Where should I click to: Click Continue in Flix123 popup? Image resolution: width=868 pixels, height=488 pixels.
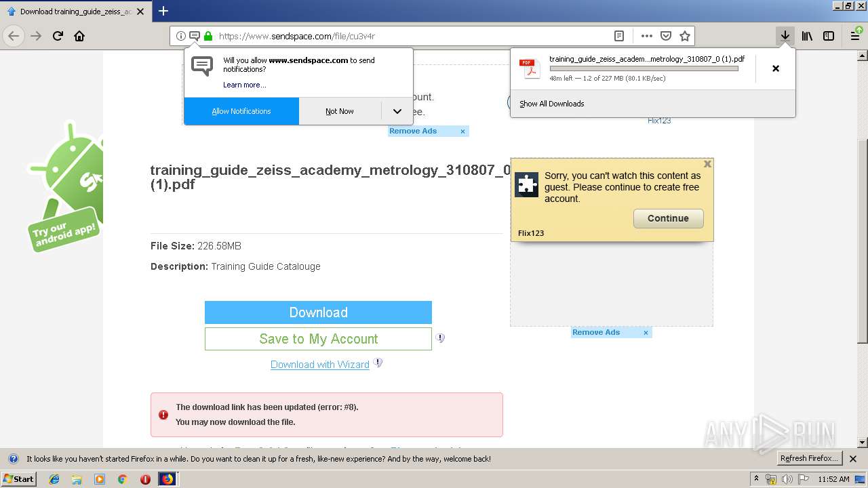[x=668, y=218]
